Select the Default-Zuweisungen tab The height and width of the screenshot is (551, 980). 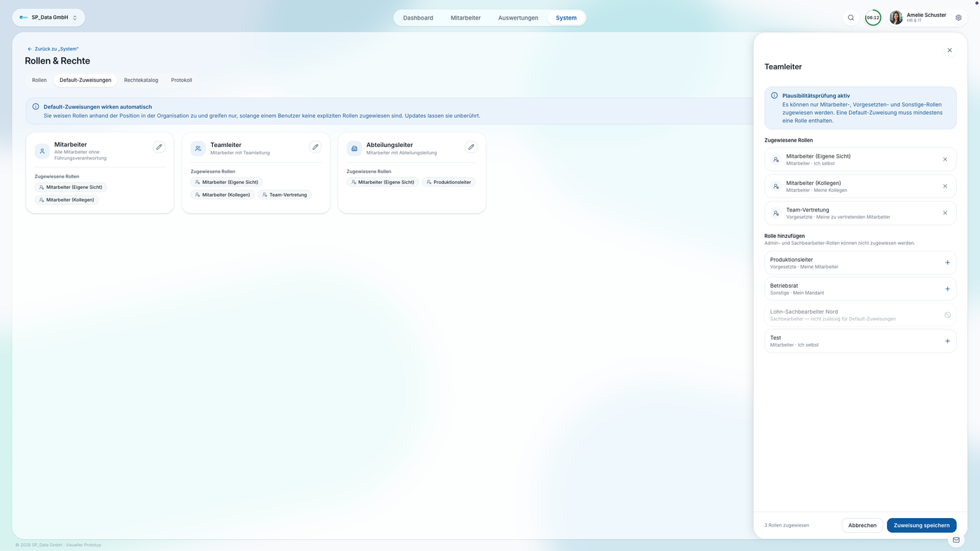tap(85, 80)
